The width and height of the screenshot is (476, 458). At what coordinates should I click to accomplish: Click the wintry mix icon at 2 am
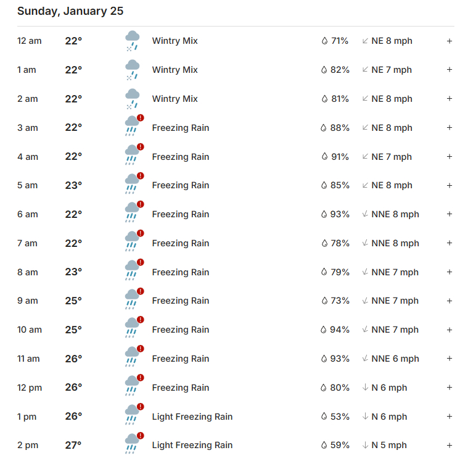[132, 99]
